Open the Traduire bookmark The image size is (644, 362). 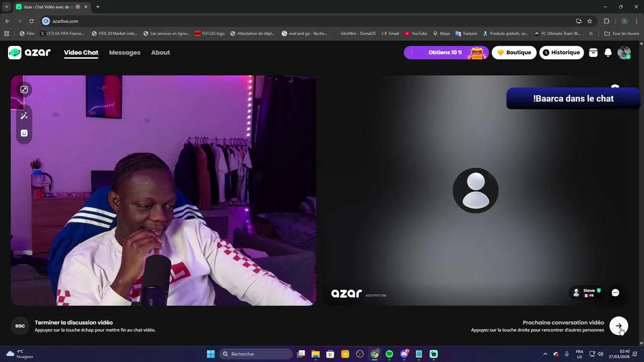click(466, 34)
